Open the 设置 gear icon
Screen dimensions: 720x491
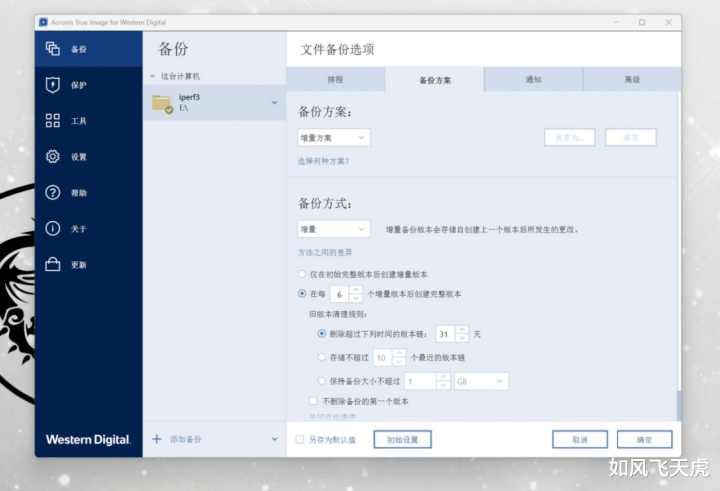click(52, 157)
